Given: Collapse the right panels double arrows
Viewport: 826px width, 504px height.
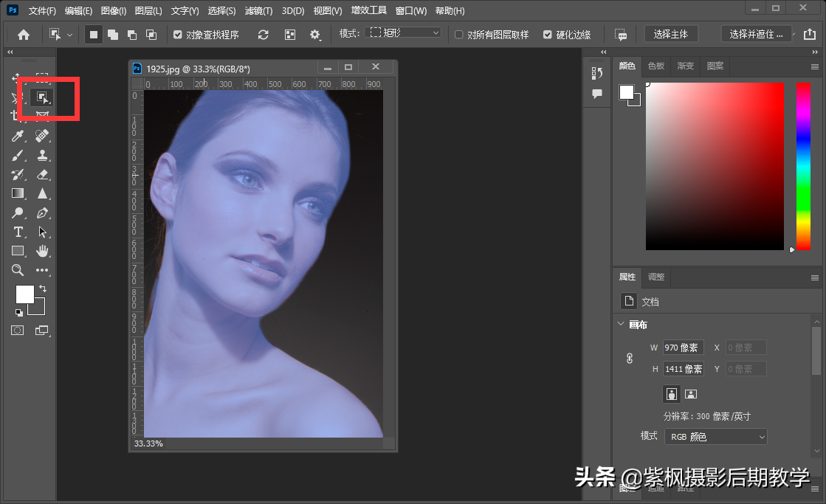Looking at the screenshot, I should pos(815,52).
